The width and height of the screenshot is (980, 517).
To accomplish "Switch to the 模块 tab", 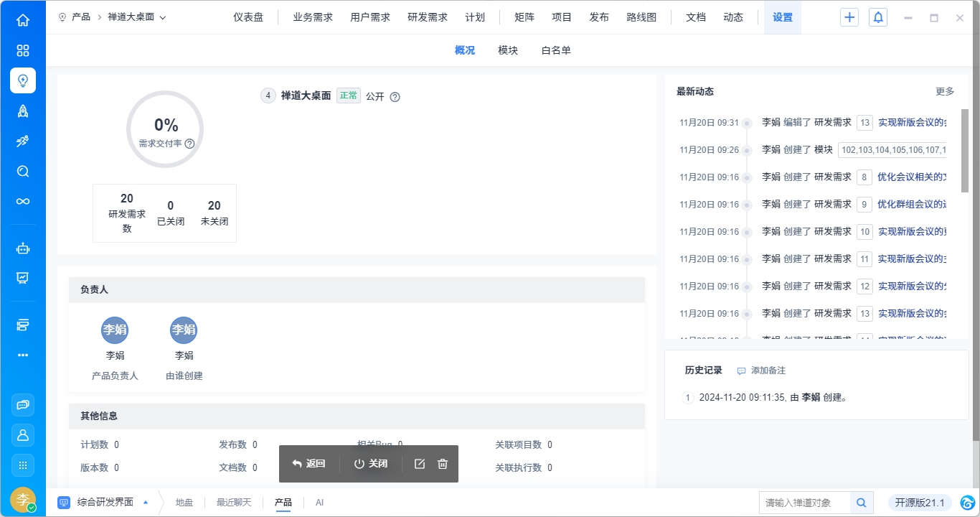I will [x=508, y=50].
